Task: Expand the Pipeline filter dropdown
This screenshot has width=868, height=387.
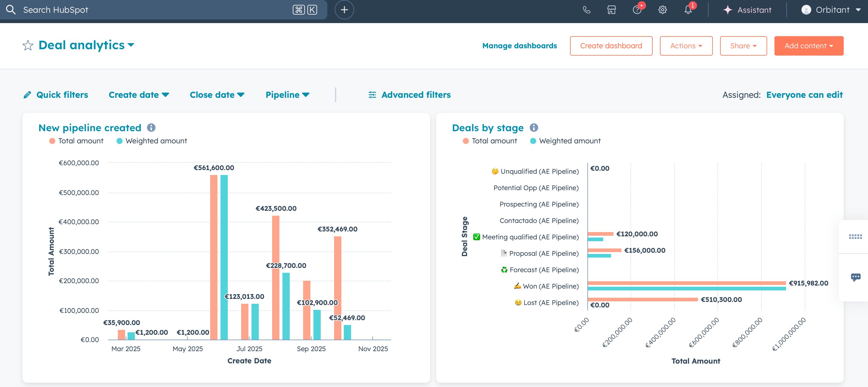Action: click(287, 95)
